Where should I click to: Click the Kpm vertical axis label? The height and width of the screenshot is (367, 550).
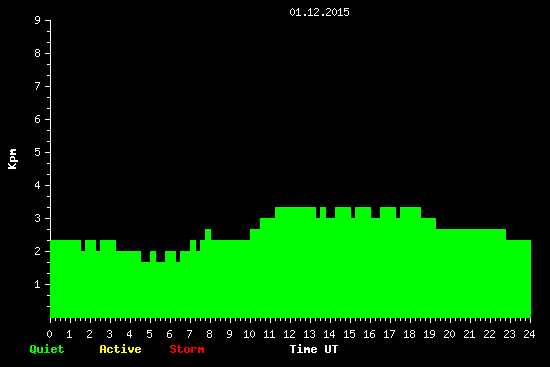point(12,159)
